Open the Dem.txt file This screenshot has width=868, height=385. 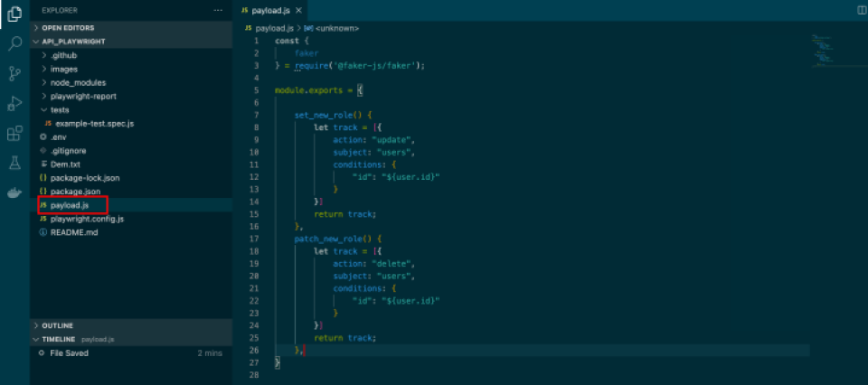[131, 164]
